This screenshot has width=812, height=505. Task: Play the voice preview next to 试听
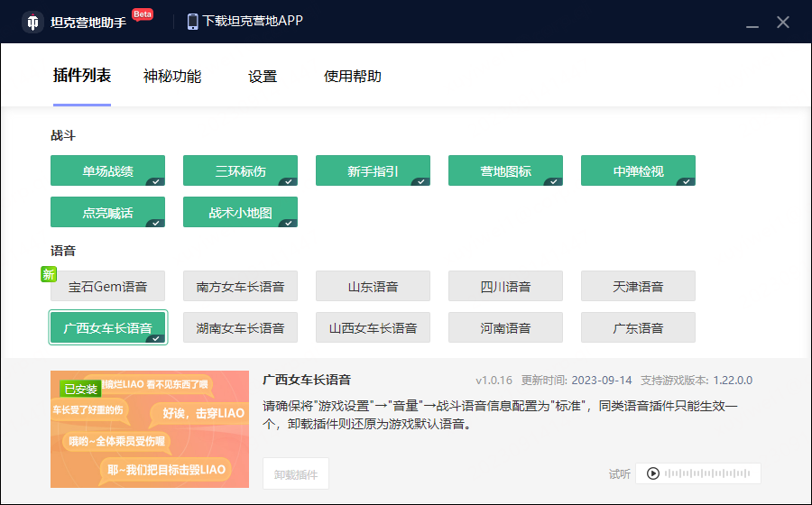(651, 473)
